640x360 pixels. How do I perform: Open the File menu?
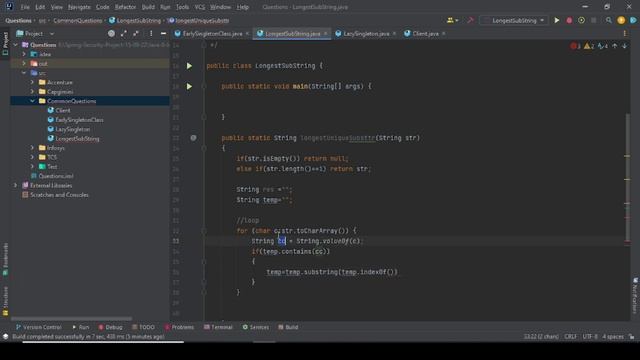pos(25,7)
